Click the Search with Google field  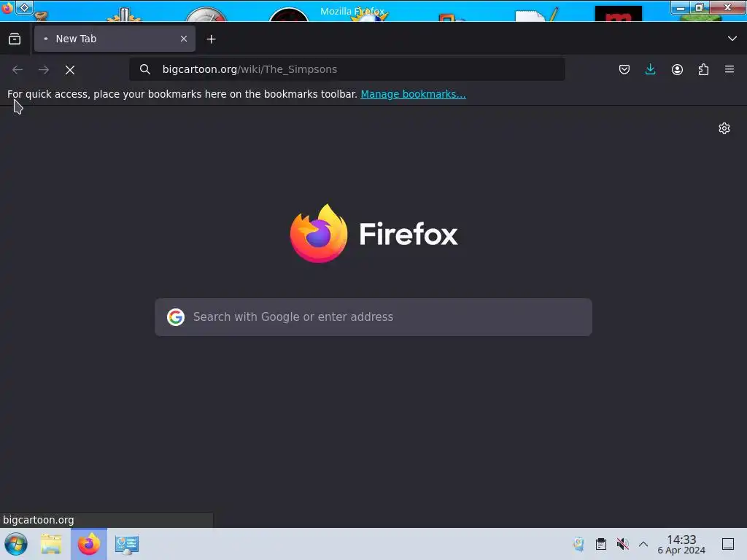[x=373, y=317]
